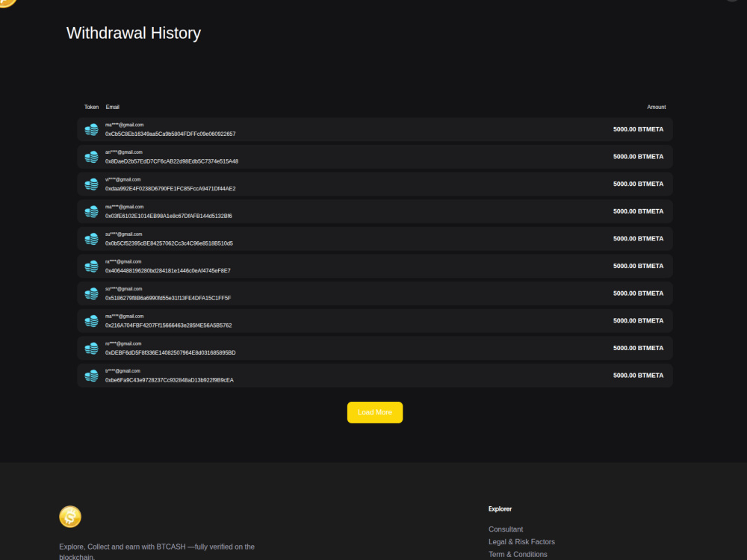Click 5000.00 BTMETA amount in the ro****@gmail.com row
747x560 pixels.
(x=639, y=349)
